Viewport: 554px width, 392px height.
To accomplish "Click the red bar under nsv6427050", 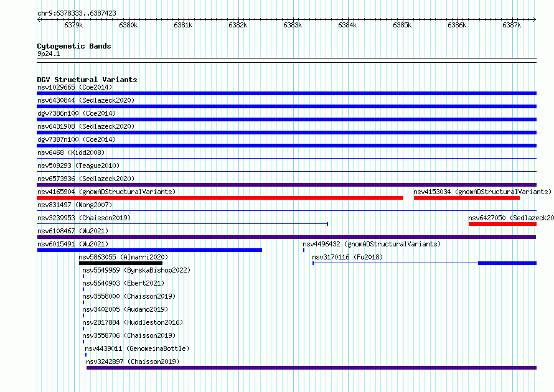I will [502, 224].
